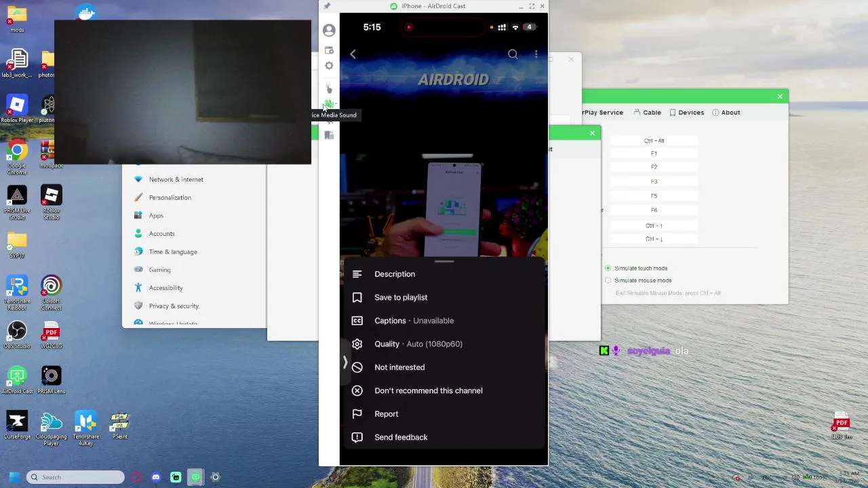Tap the search magnifier in phone screen

pyautogui.click(x=513, y=54)
